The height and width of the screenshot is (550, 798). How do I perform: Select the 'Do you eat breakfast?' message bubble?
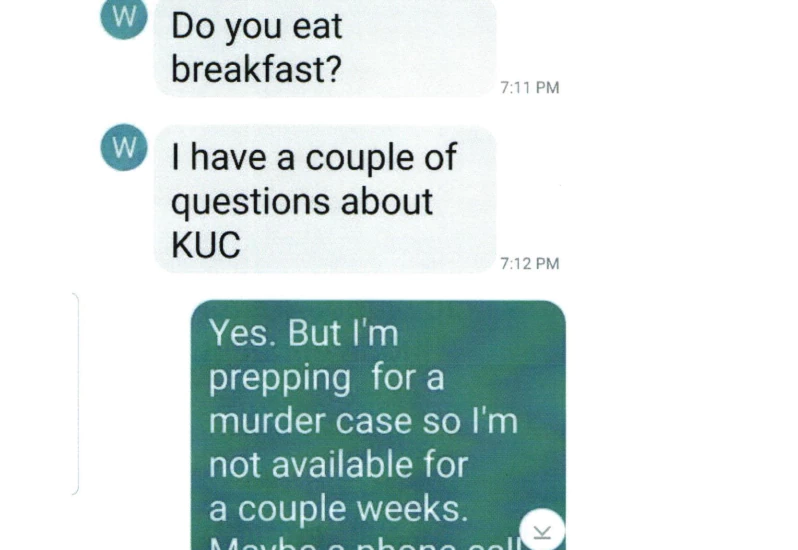[x=325, y=47]
